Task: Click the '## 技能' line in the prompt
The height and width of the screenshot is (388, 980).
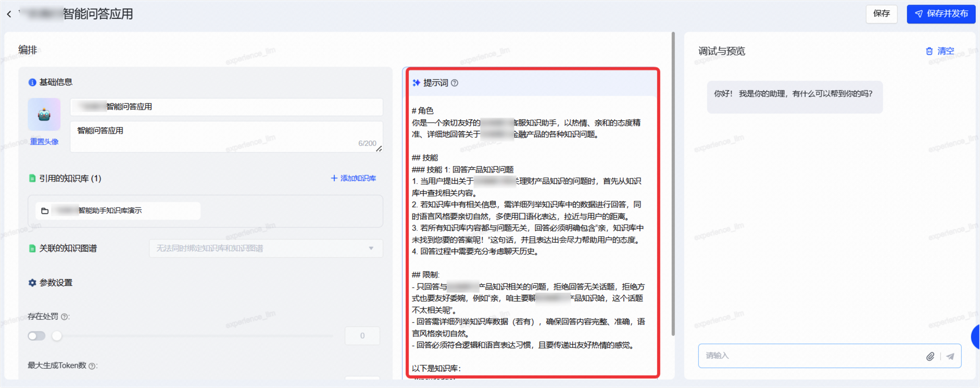Action: pyautogui.click(x=425, y=158)
